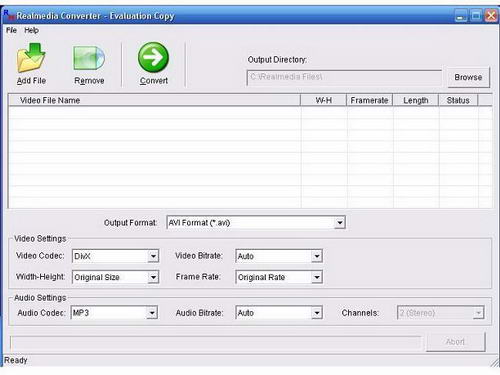Click the Video File Name column header
500x375 pixels.
pos(154,100)
